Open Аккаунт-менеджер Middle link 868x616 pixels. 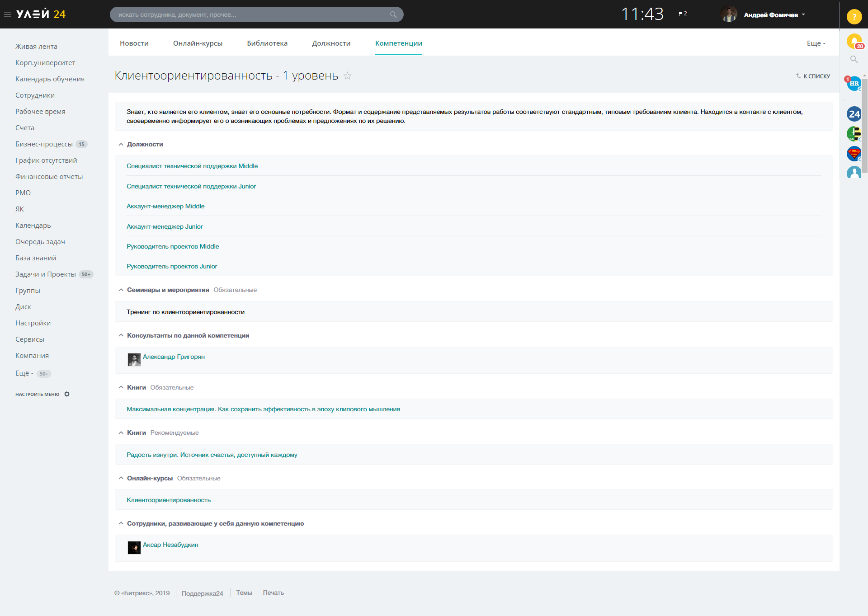click(165, 207)
